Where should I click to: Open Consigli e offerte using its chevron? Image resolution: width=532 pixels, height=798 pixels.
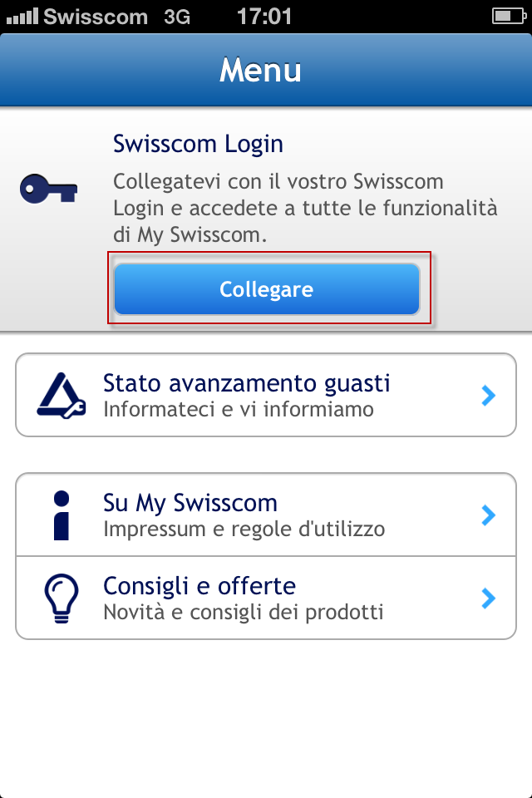488,598
